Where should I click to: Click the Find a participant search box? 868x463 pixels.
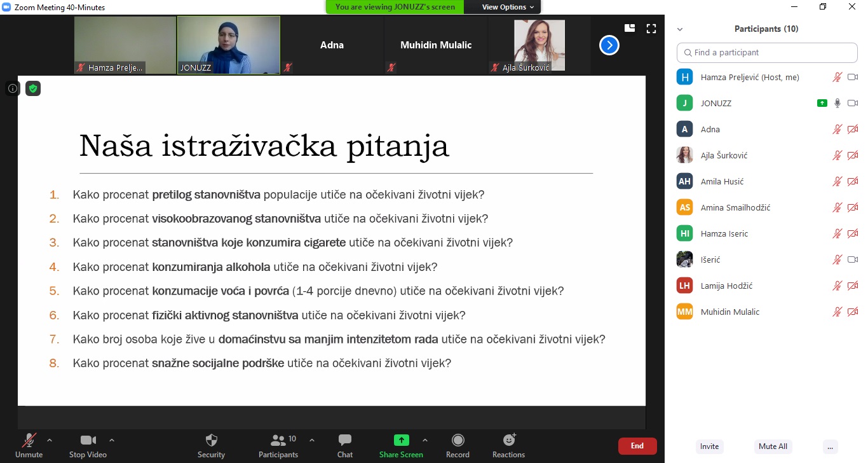[x=767, y=53]
